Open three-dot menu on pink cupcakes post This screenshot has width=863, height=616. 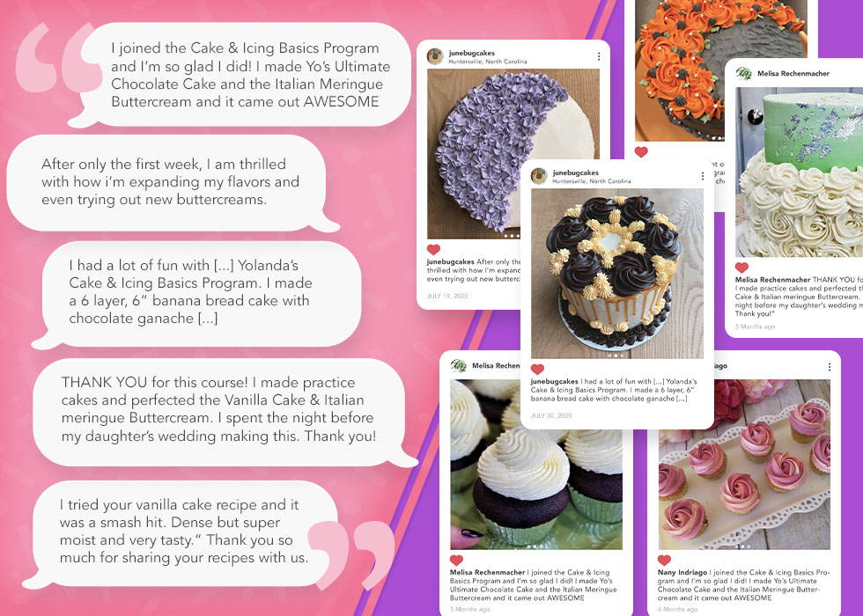click(x=830, y=366)
